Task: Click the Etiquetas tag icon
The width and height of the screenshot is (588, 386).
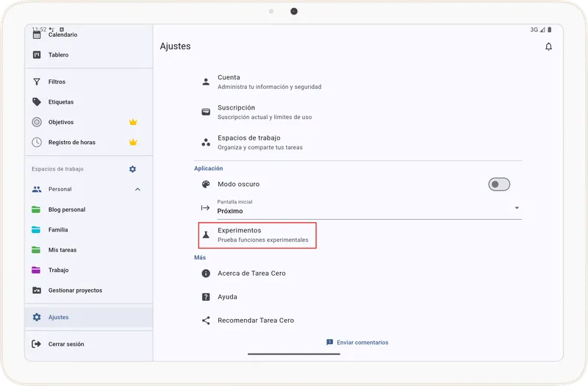Action: 37,101
